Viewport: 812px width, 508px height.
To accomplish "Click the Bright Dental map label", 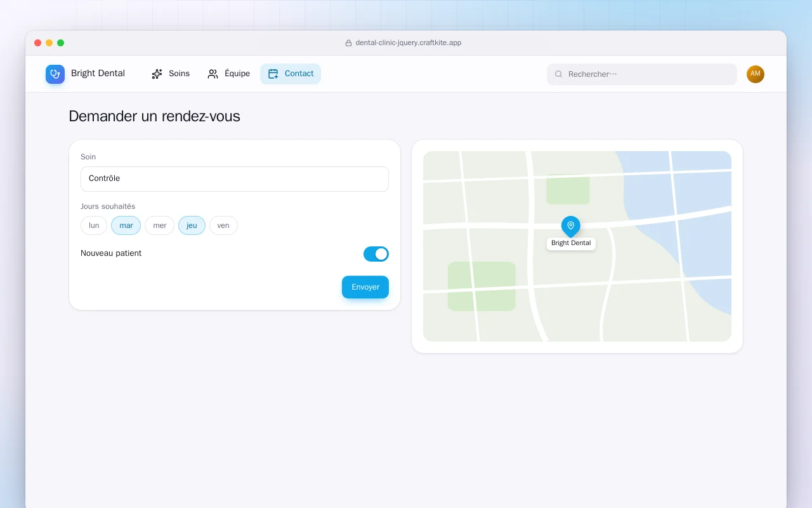I will pyautogui.click(x=571, y=244).
